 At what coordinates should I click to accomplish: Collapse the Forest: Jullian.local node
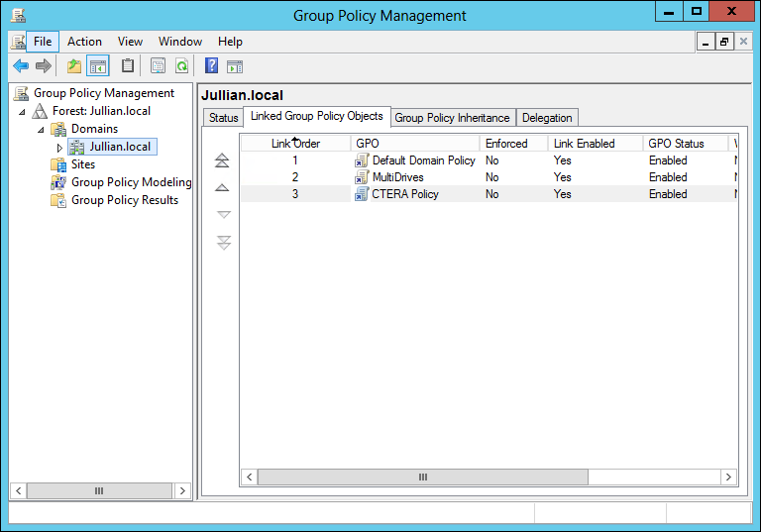click(x=22, y=112)
